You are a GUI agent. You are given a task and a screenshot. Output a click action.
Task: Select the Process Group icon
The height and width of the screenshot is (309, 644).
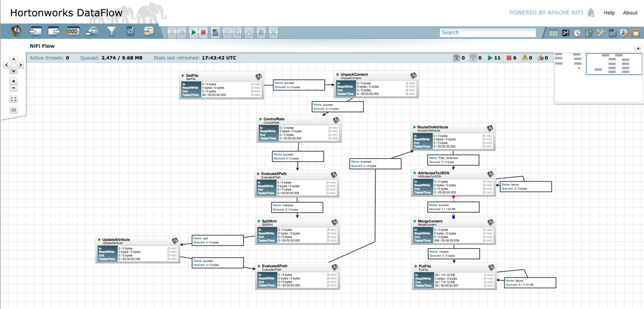(x=73, y=31)
